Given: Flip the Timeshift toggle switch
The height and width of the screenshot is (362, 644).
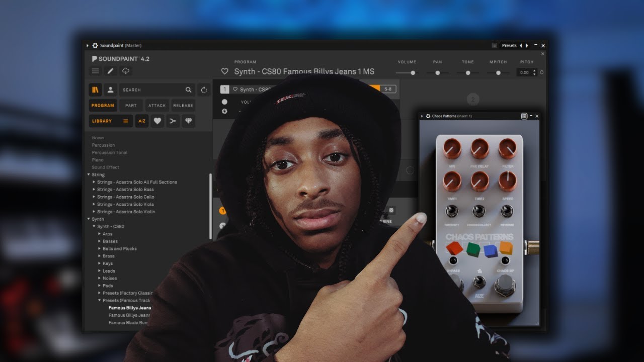Looking at the screenshot, I should point(451,211).
